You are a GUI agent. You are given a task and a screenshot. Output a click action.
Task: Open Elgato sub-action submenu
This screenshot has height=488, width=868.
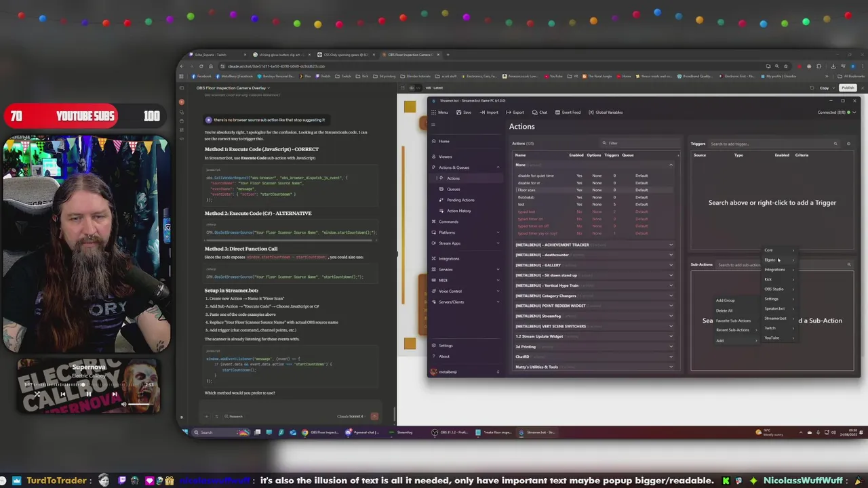(x=778, y=260)
